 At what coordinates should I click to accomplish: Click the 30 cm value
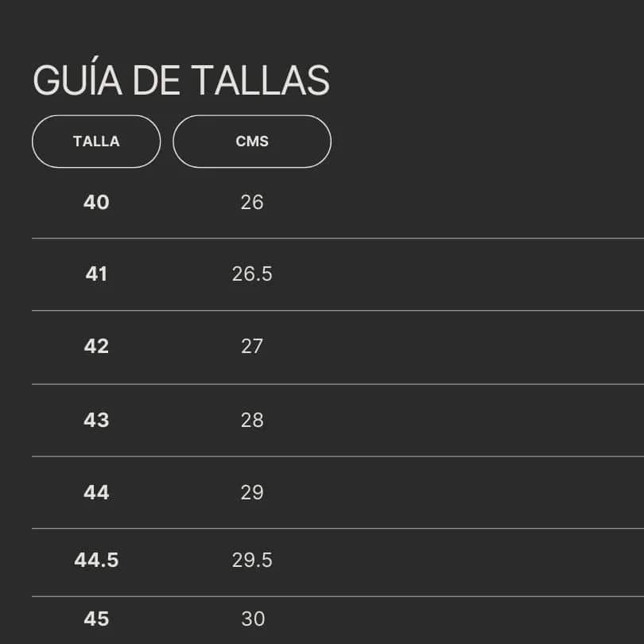[x=253, y=619]
